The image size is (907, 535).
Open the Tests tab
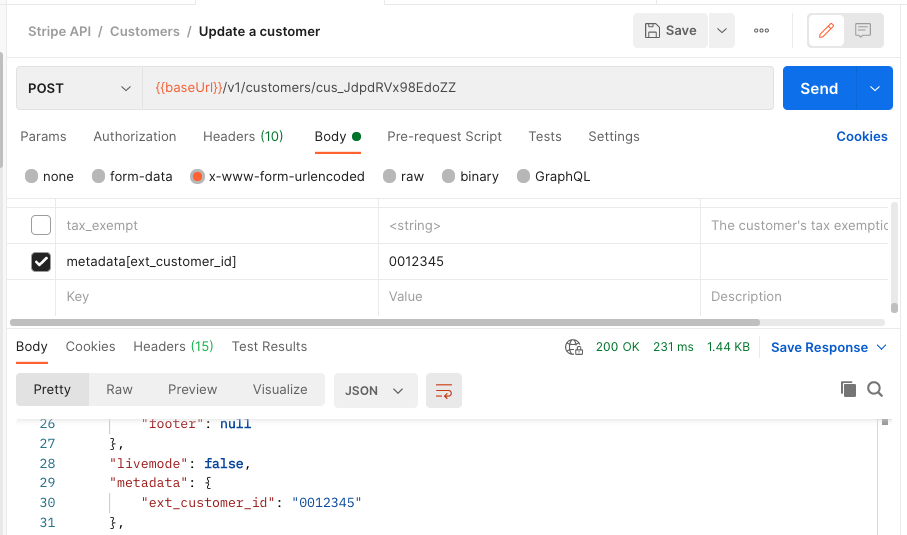click(545, 136)
